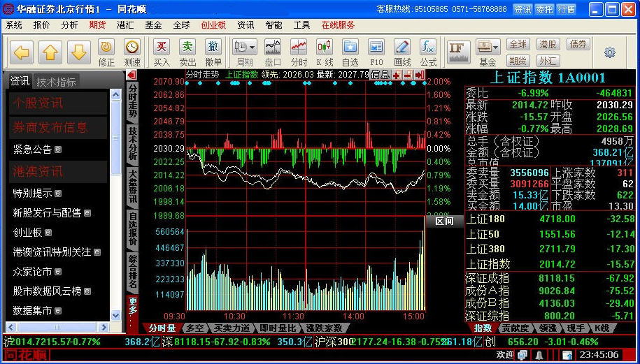Click the 全球 toolbar button
Image resolution: width=640 pixels, height=364 pixels.
click(518, 44)
